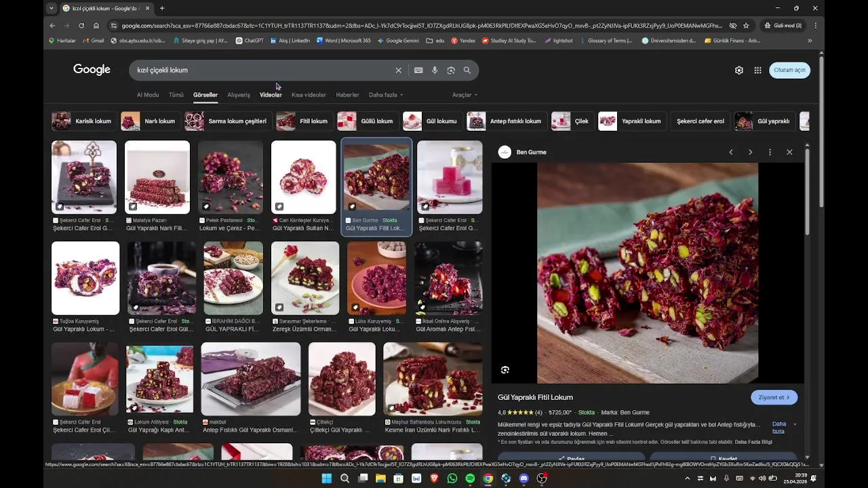This screenshot has height=488, width=868.
Task: Click the Chrome address bar
Action: click(x=420, y=26)
